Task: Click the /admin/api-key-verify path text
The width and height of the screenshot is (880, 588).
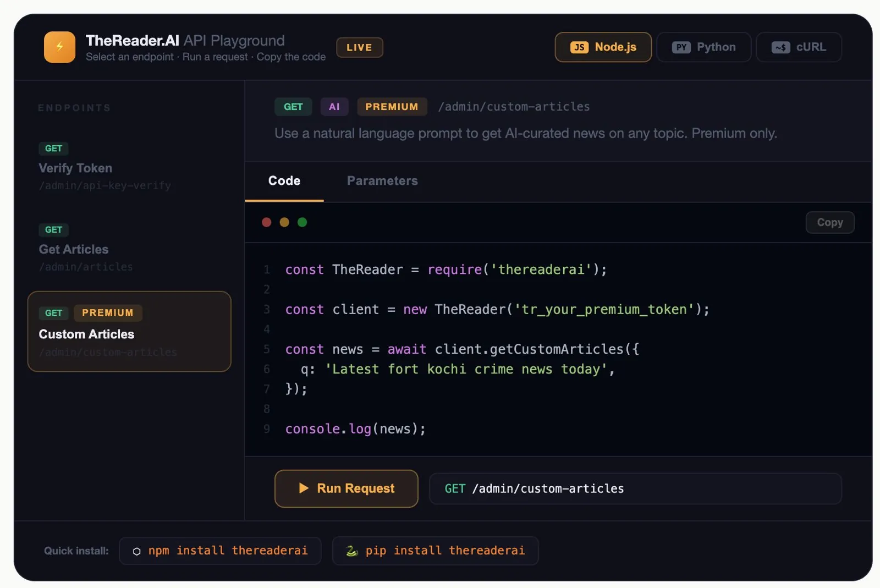Action: [x=105, y=185]
